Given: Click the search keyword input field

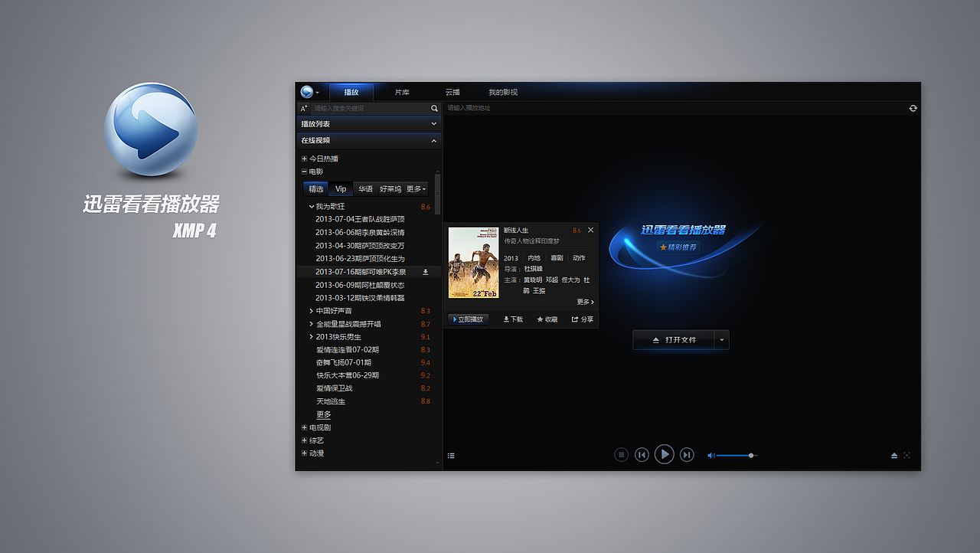Looking at the screenshot, I should [x=371, y=108].
